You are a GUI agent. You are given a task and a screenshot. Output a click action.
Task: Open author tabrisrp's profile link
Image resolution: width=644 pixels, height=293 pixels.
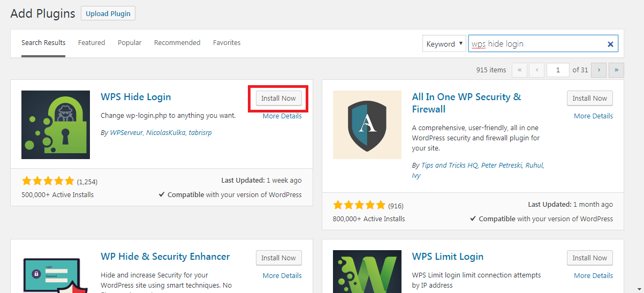pyautogui.click(x=200, y=133)
